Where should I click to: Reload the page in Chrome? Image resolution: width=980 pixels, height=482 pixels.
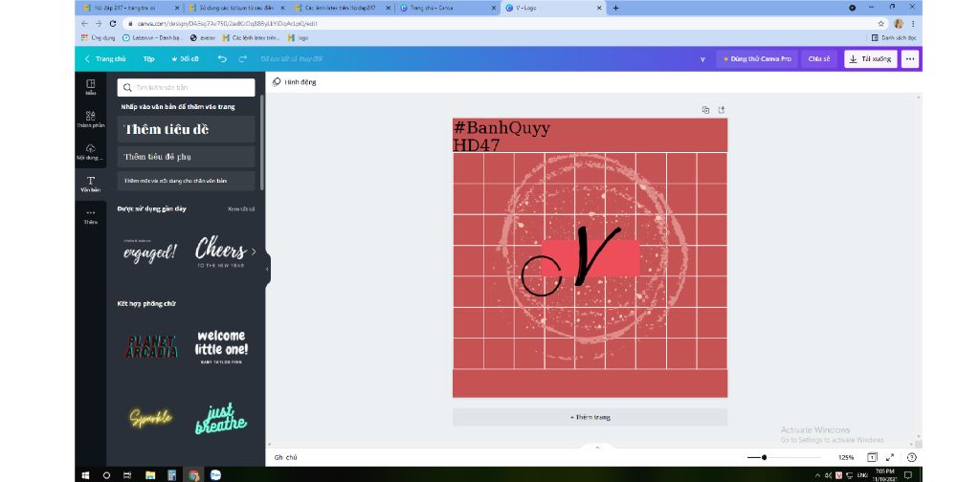113,23
